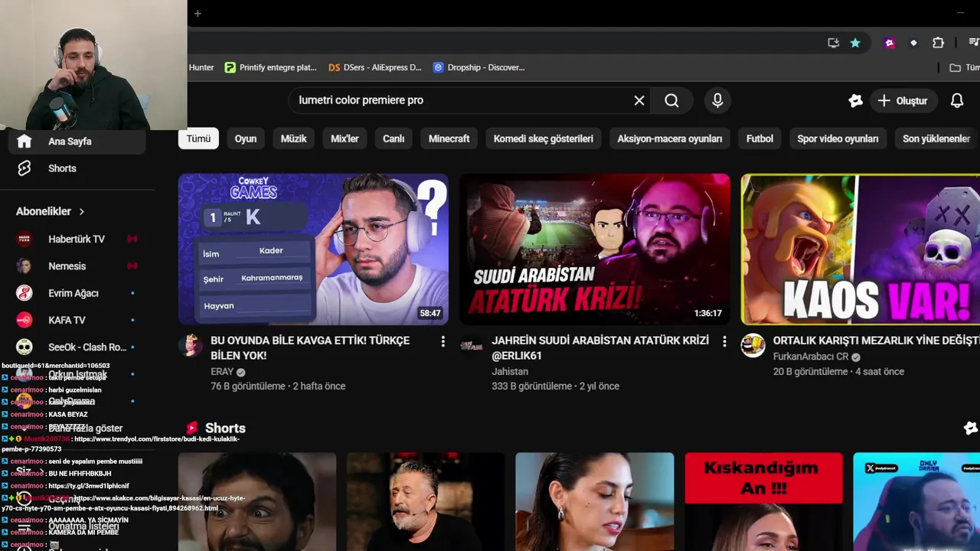980x551 pixels.
Task: Open Printify entegre plat... bookmark
Action: point(270,67)
